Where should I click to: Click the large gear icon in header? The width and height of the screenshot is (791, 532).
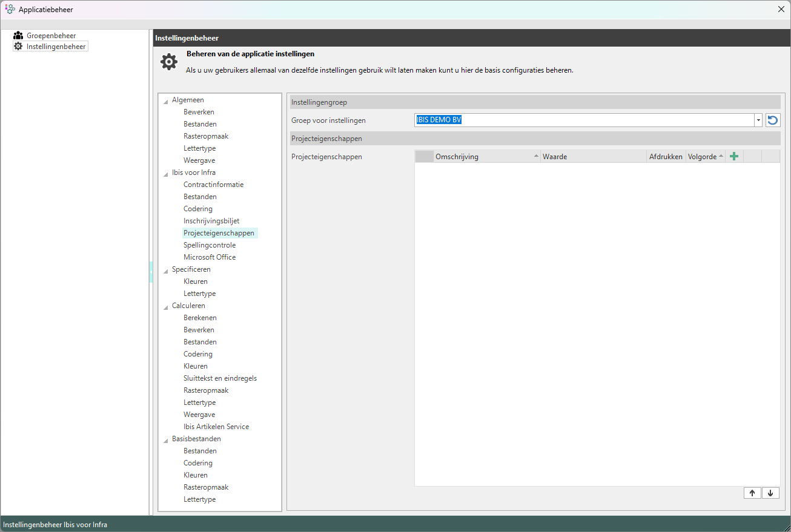(169, 62)
